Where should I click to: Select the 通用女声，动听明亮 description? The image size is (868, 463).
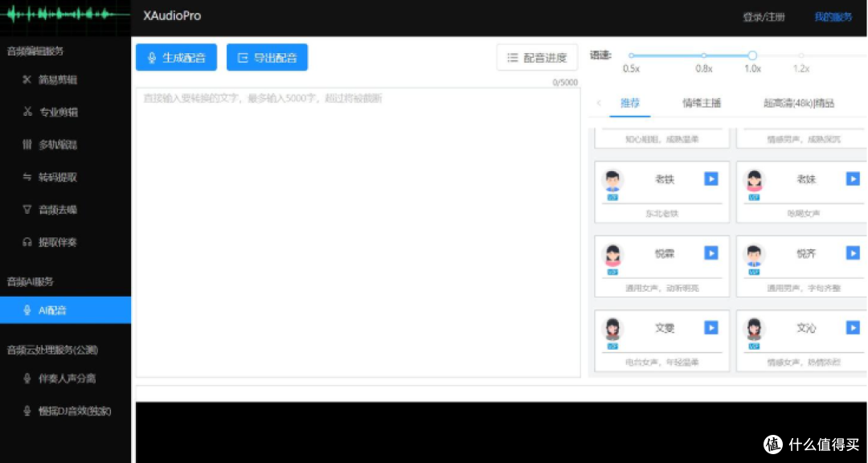point(662,288)
